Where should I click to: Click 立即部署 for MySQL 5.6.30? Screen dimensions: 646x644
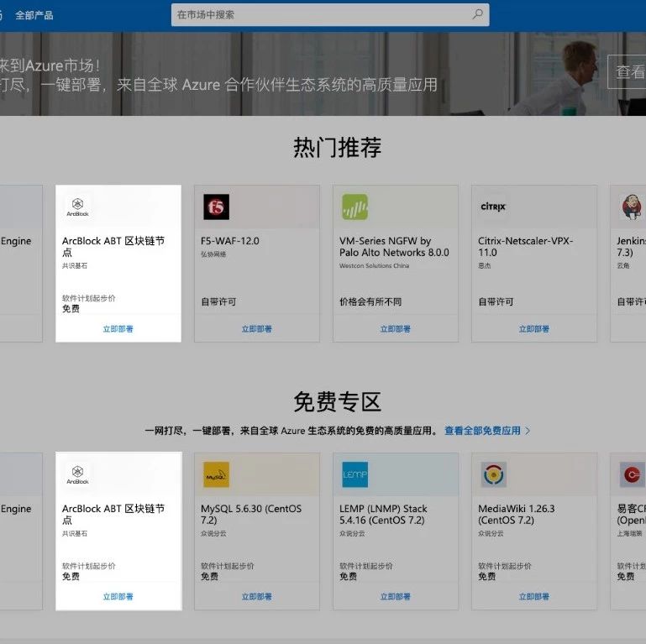tap(257, 597)
